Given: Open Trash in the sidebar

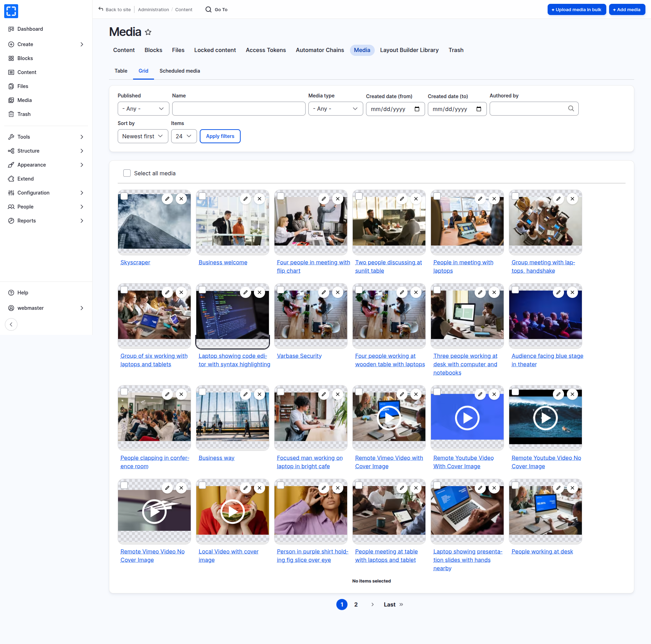Looking at the screenshot, I should pos(24,114).
